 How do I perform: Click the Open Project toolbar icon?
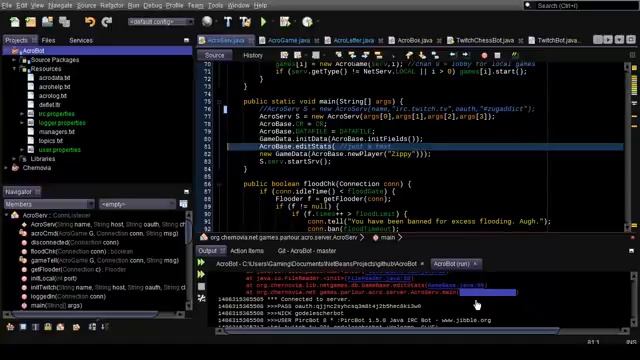(47, 22)
